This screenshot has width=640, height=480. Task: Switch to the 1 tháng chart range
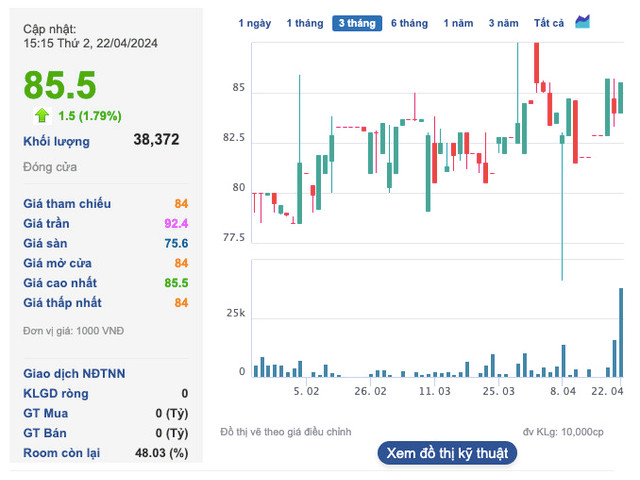coord(304,23)
